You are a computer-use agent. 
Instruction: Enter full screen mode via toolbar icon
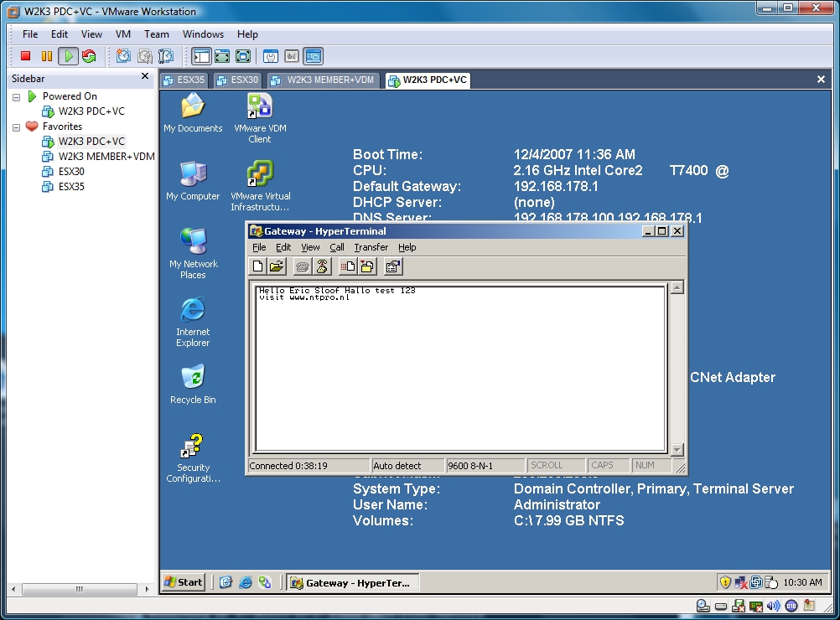pyautogui.click(x=242, y=55)
